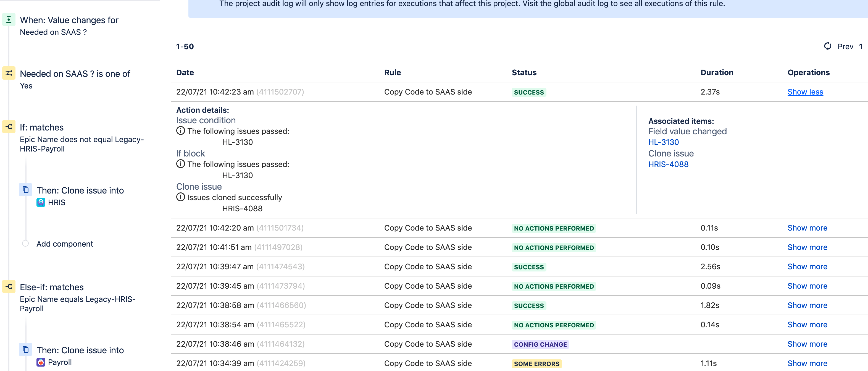Select 'If: matches' rule component
This screenshot has width=868, height=371.
pos(81,139)
